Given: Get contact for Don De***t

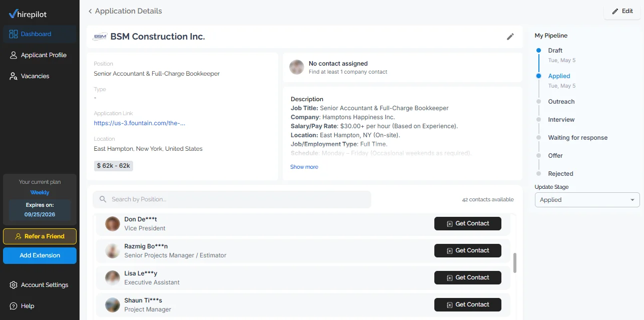Looking at the screenshot, I should click(468, 223).
